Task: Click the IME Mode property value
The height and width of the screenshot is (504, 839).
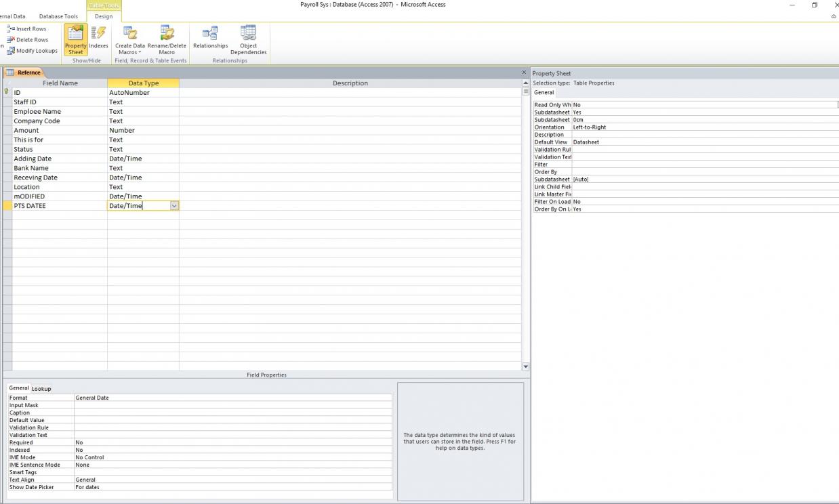Action: (232, 457)
